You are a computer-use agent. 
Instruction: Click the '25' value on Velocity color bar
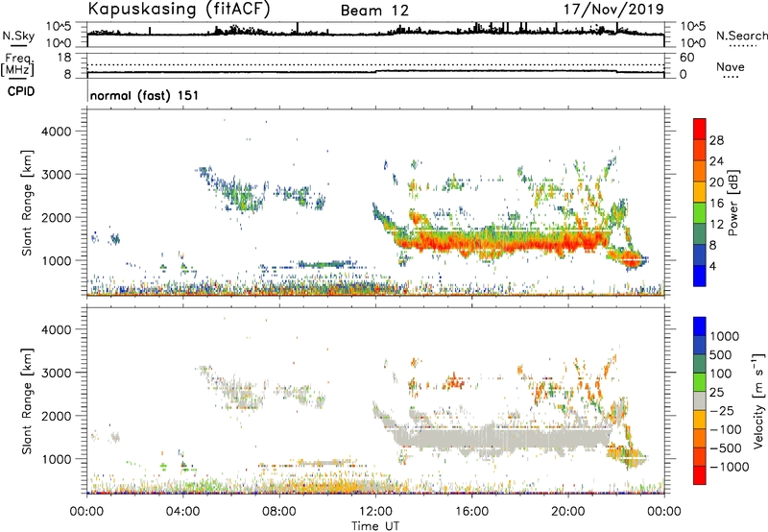coord(716,393)
